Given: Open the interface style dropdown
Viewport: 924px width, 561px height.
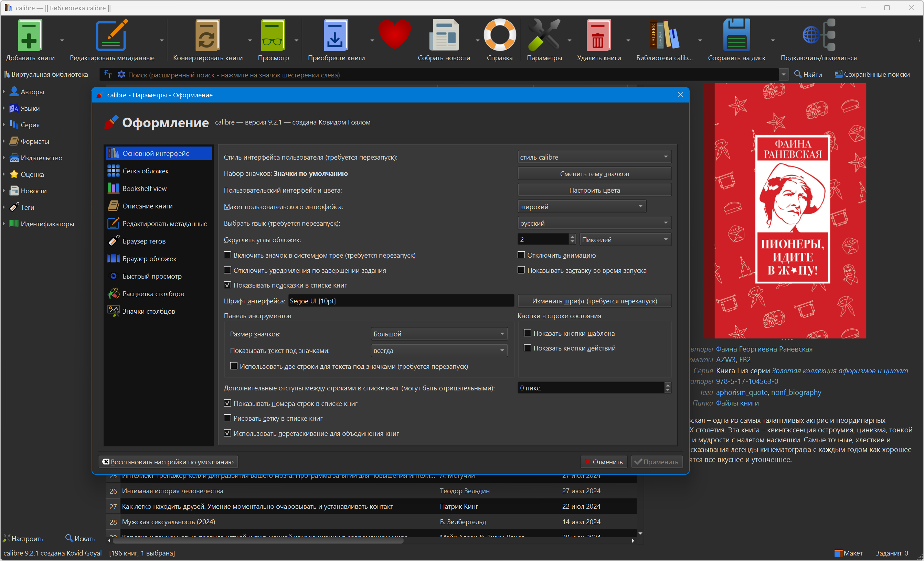Looking at the screenshot, I should pos(594,157).
